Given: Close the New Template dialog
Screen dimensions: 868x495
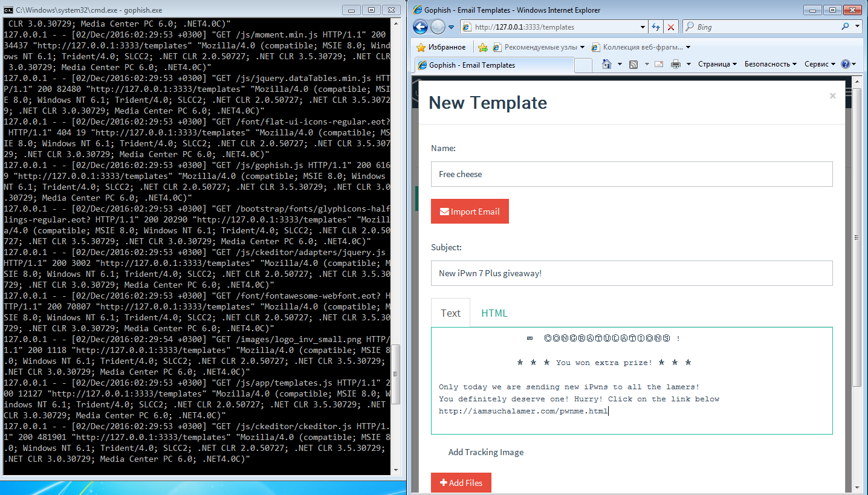Looking at the screenshot, I should pyautogui.click(x=832, y=95).
